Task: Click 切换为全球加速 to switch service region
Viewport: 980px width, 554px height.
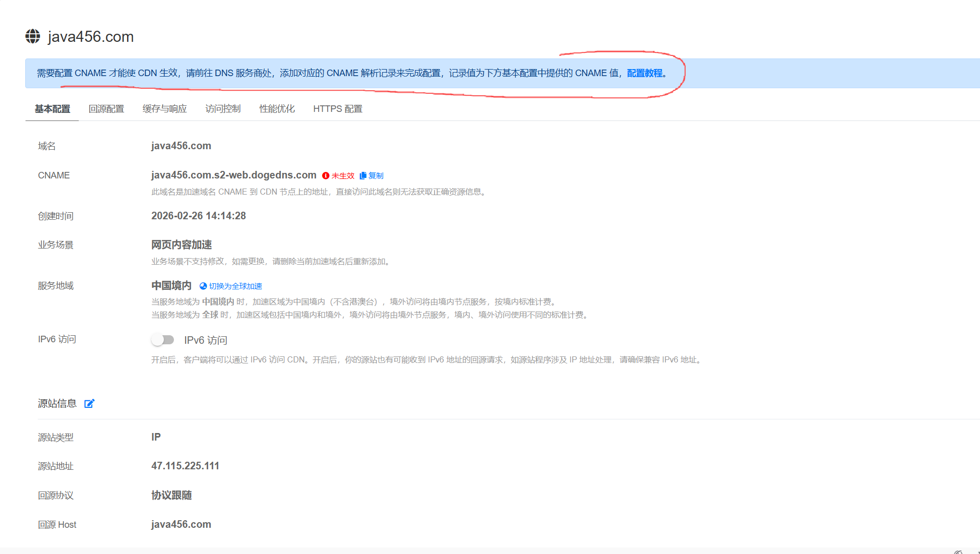Action: pos(235,286)
